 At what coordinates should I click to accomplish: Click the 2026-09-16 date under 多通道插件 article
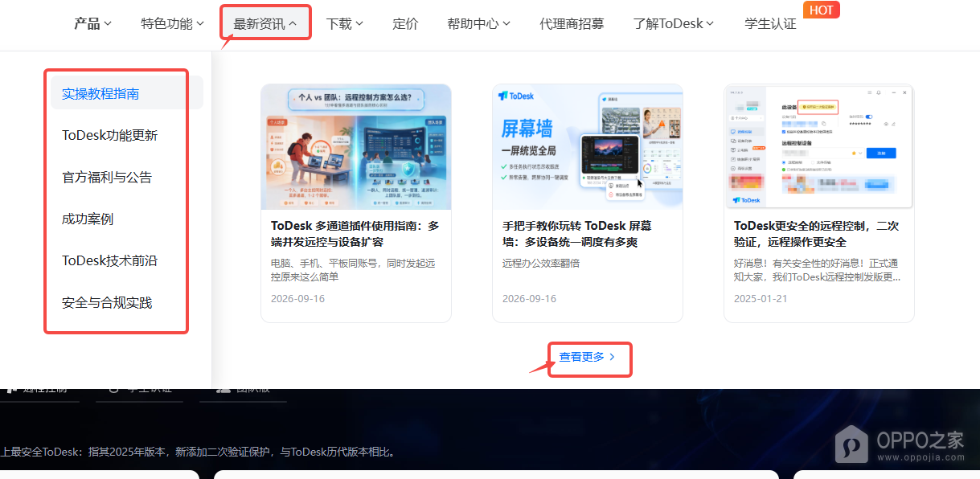coord(297,298)
